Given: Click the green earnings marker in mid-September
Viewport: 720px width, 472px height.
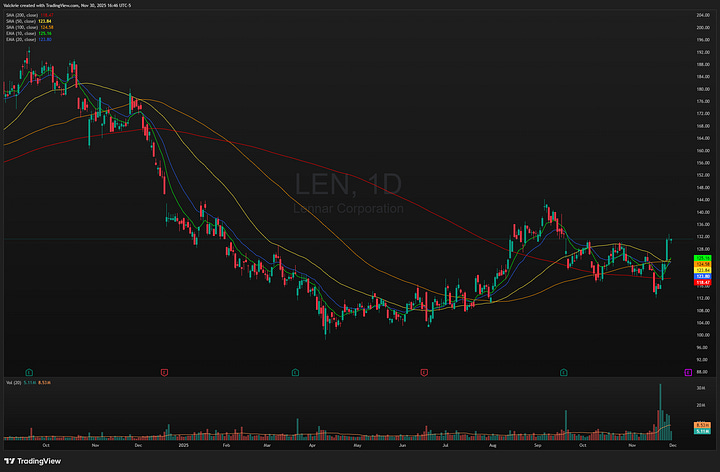Looking at the screenshot, I should pos(563,372).
